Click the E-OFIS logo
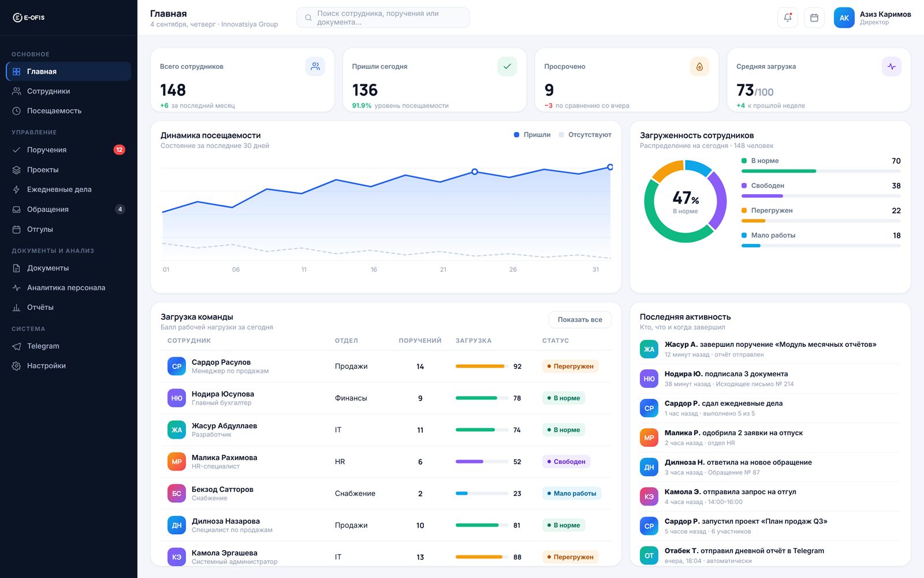Image resolution: width=924 pixels, height=578 pixels. 29,17
